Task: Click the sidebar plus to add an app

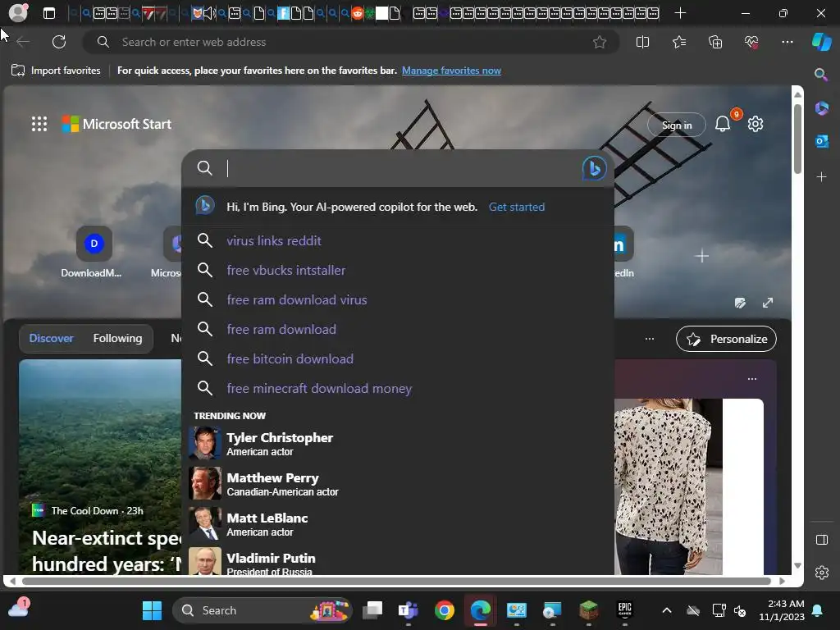Action: tap(821, 177)
